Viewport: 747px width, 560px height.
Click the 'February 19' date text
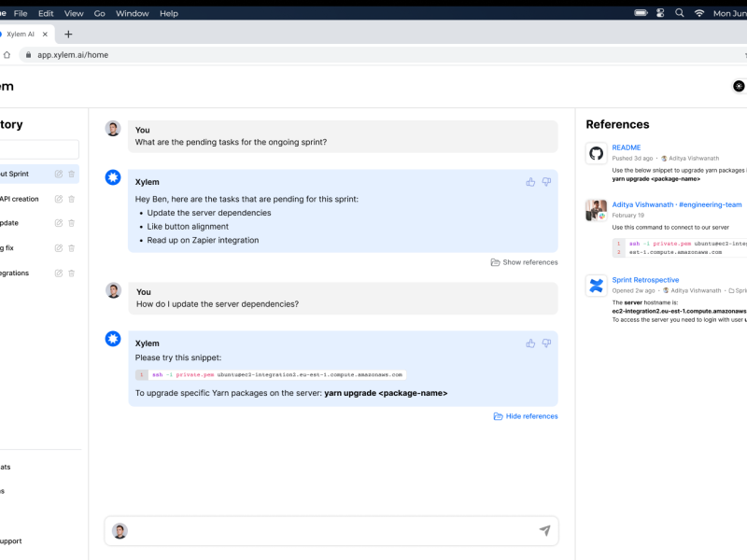click(x=627, y=216)
